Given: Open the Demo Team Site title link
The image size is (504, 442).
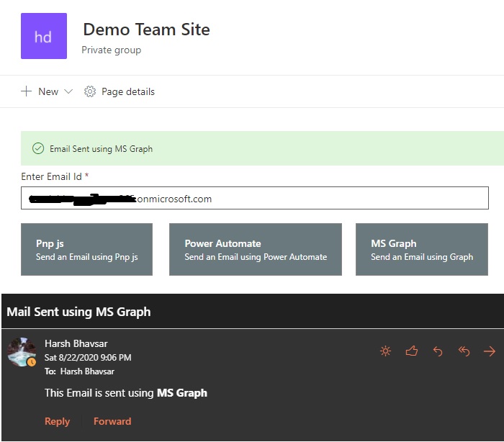Looking at the screenshot, I should (146, 30).
